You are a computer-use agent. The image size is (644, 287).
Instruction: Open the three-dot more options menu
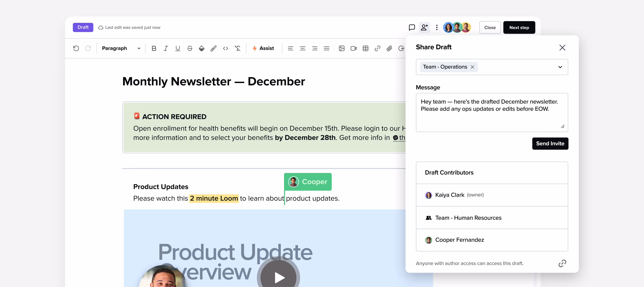(437, 27)
